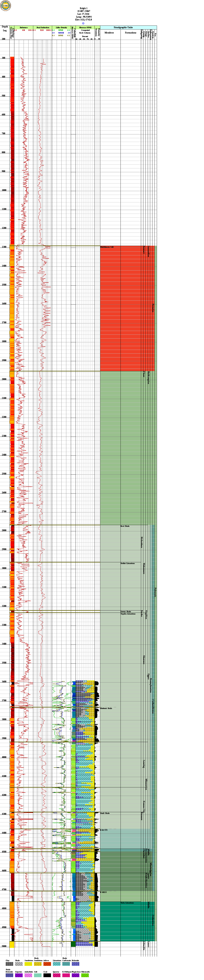Click the B-KCTY marker label
The height and width of the screenshot is (980, 204).
click(x=104, y=830)
